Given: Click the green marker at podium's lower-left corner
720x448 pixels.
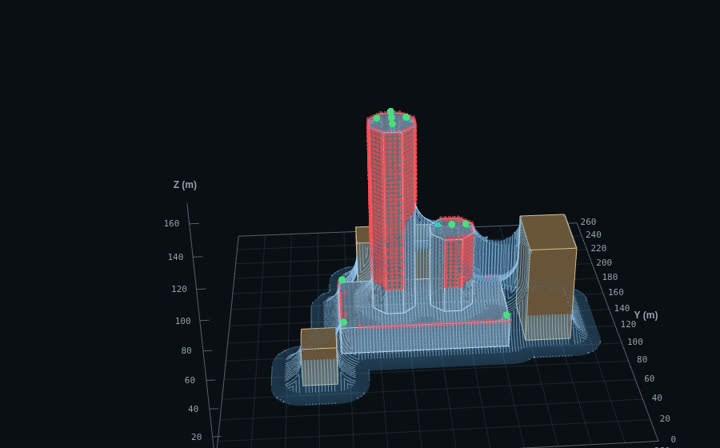Looking at the screenshot, I should click(x=343, y=322).
